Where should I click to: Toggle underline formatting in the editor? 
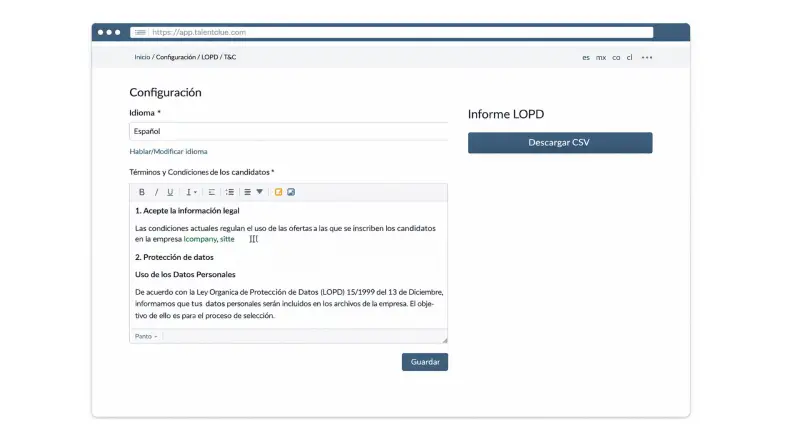click(x=170, y=192)
